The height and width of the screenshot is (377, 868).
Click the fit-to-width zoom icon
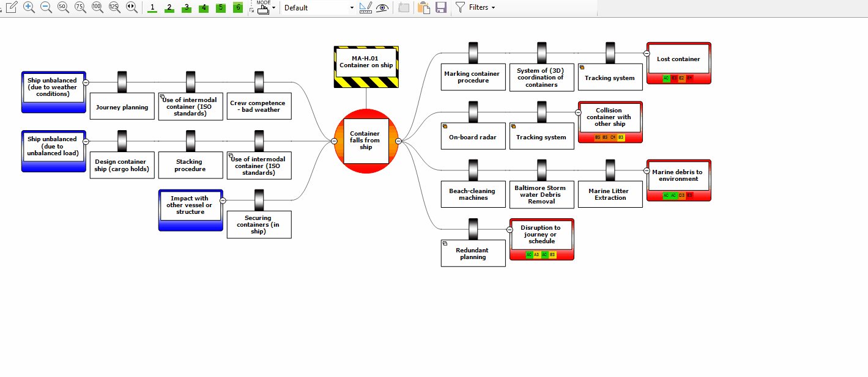coord(132,7)
